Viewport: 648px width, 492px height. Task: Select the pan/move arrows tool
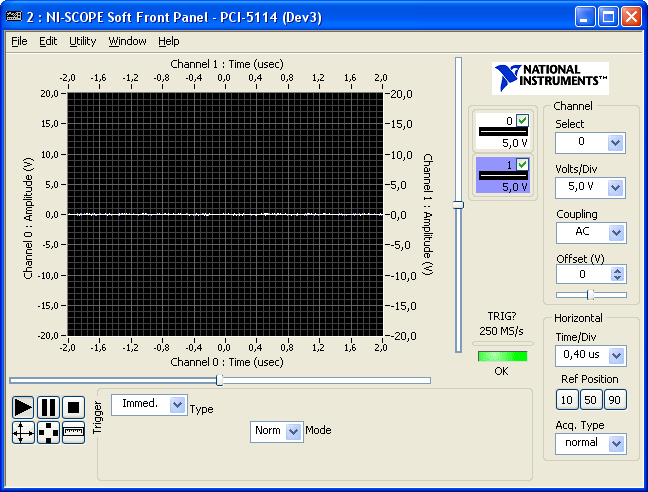pyautogui.click(x=23, y=433)
